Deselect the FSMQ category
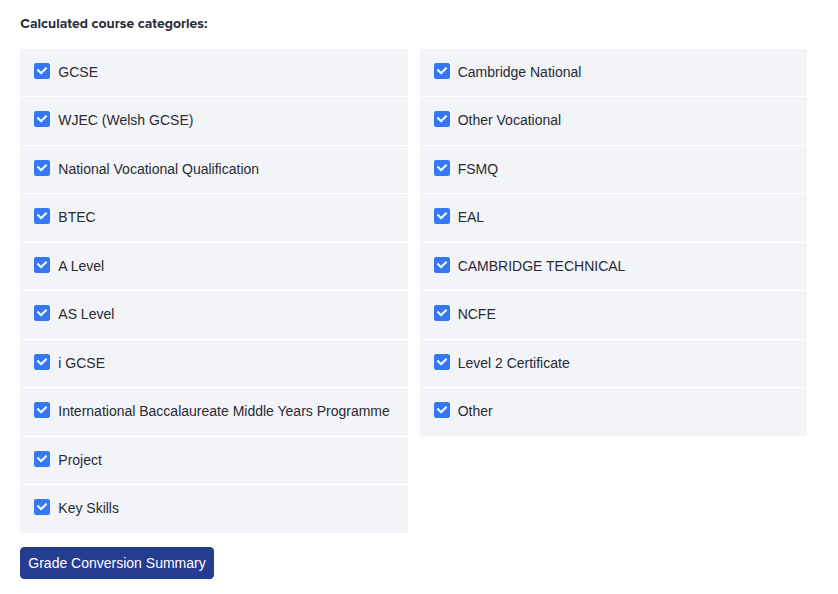 click(442, 168)
